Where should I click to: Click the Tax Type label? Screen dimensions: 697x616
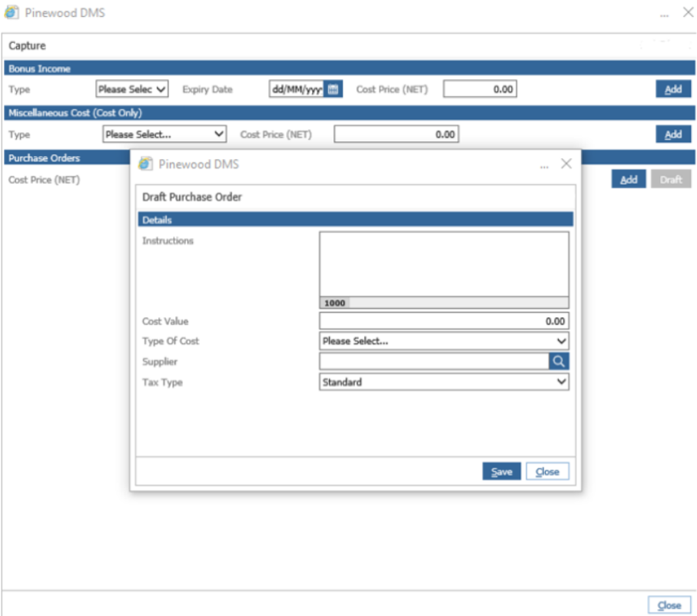[x=162, y=383]
